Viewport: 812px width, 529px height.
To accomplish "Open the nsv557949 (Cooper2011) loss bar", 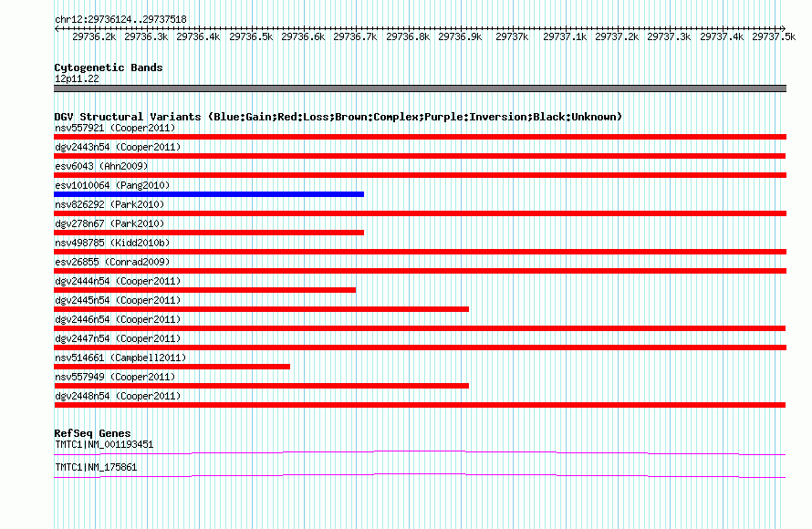I will [x=261, y=386].
